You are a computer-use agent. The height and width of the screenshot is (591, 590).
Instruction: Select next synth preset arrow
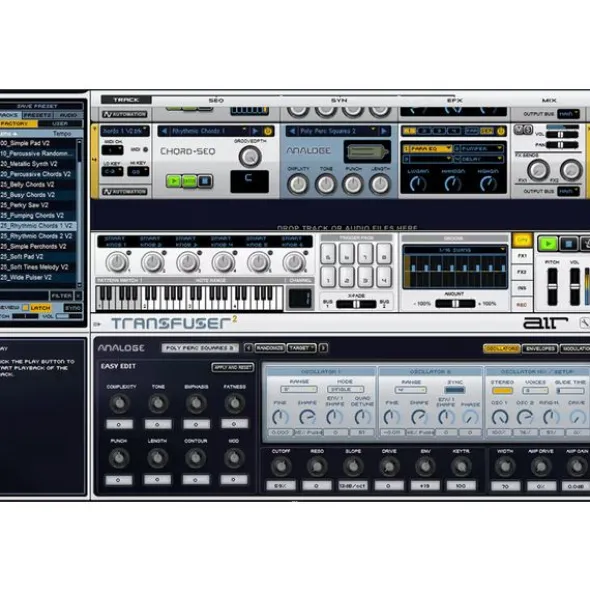[384, 131]
